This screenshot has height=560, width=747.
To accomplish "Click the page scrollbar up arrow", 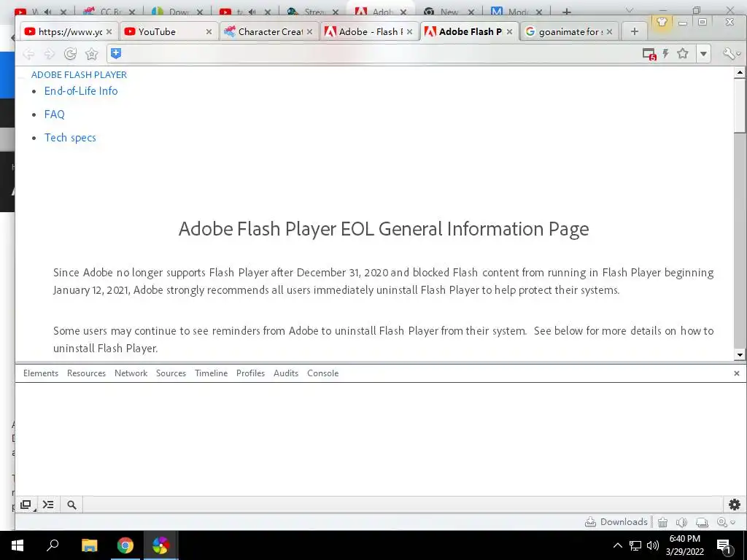I will coord(740,73).
